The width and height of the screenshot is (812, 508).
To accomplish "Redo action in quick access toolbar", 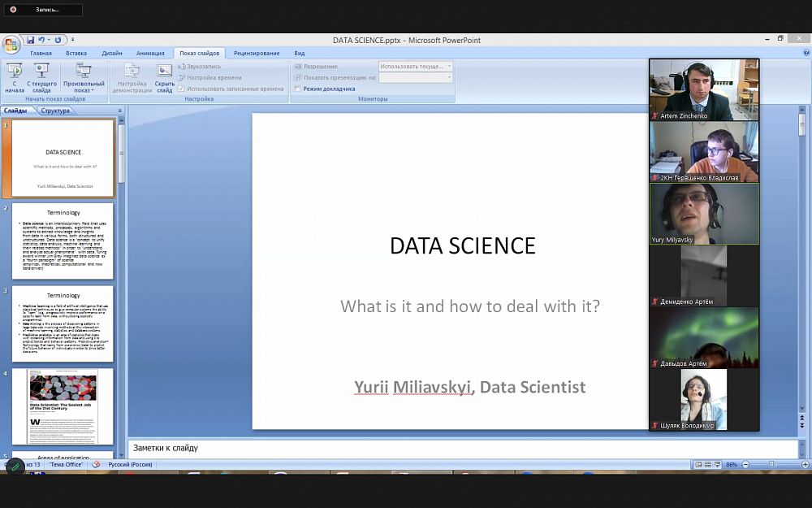I will pyautogui.click(x=58, y=40).
